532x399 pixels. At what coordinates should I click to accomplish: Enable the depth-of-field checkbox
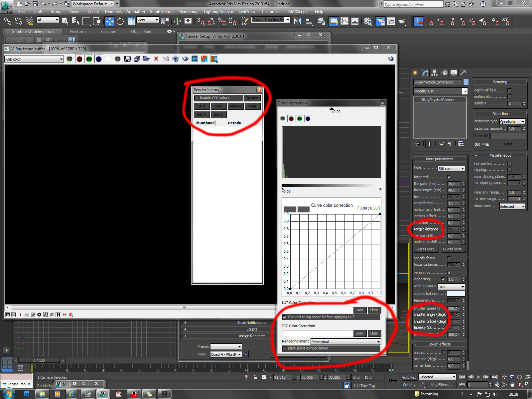[509, 90]
